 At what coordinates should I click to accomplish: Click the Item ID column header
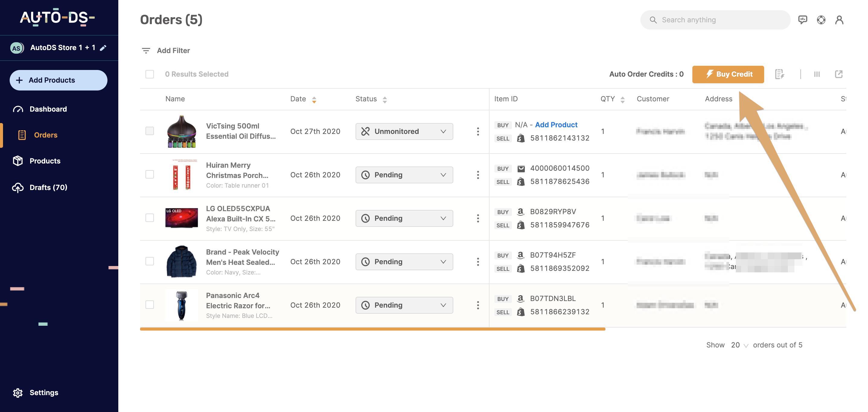(x=506, y=99)
